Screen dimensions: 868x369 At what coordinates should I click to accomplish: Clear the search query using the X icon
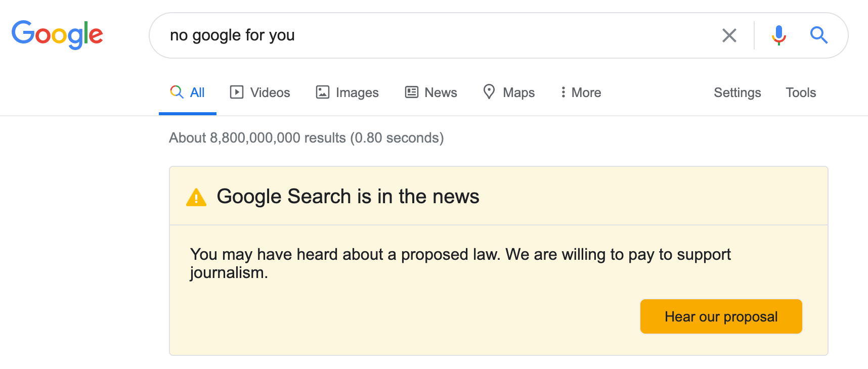729,35
